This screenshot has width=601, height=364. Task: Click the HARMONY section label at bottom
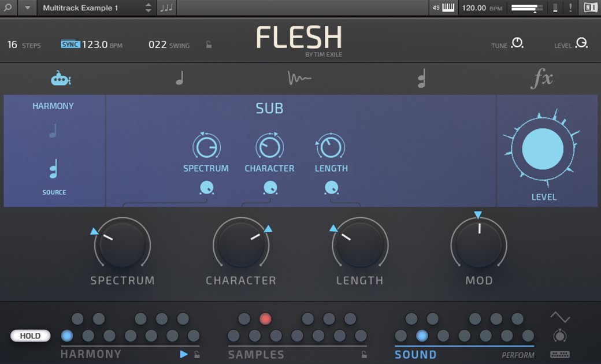coord(91,354)
